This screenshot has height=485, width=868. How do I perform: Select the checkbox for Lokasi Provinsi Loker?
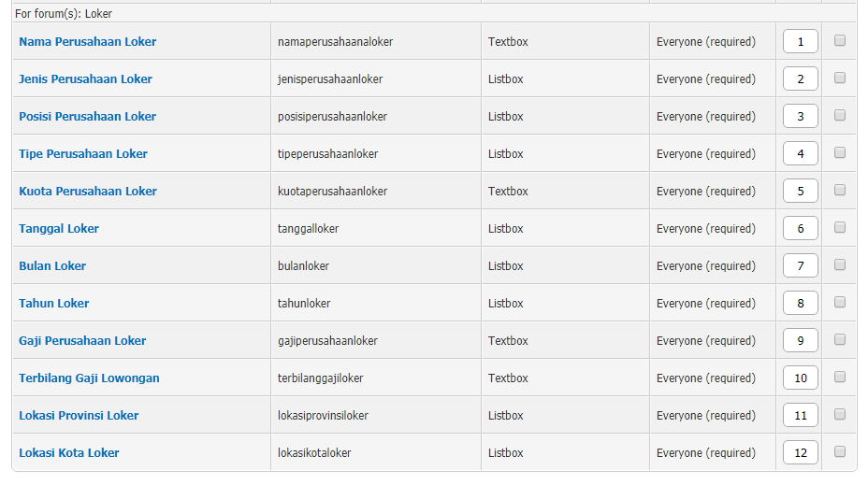(x=840, y=414)
